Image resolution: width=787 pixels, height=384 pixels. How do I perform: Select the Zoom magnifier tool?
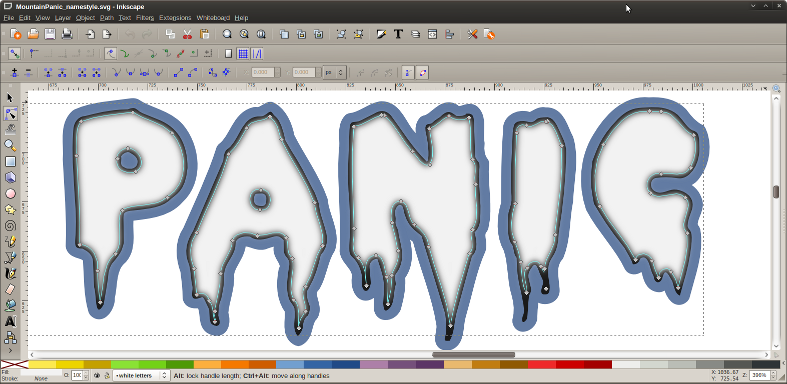coord(10,146)
